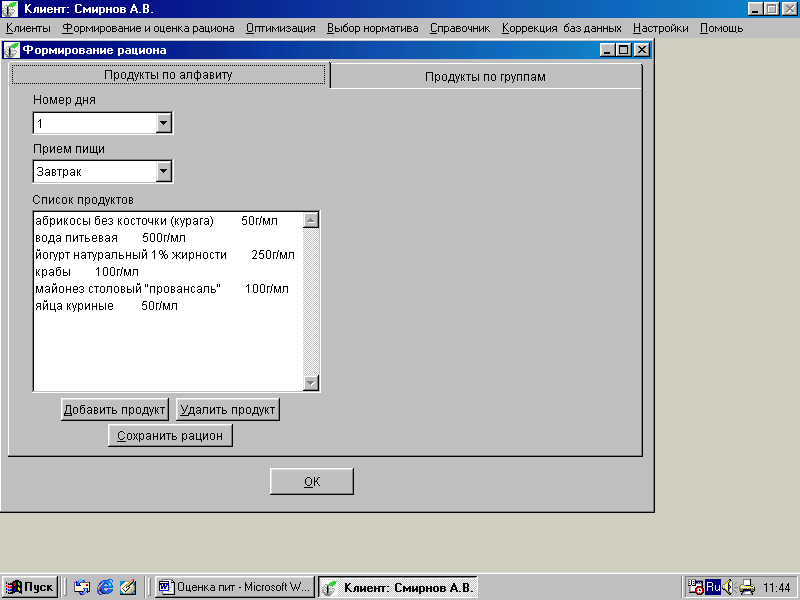
Task: Click the volume speaker tray icon
Action: (728, 587)
